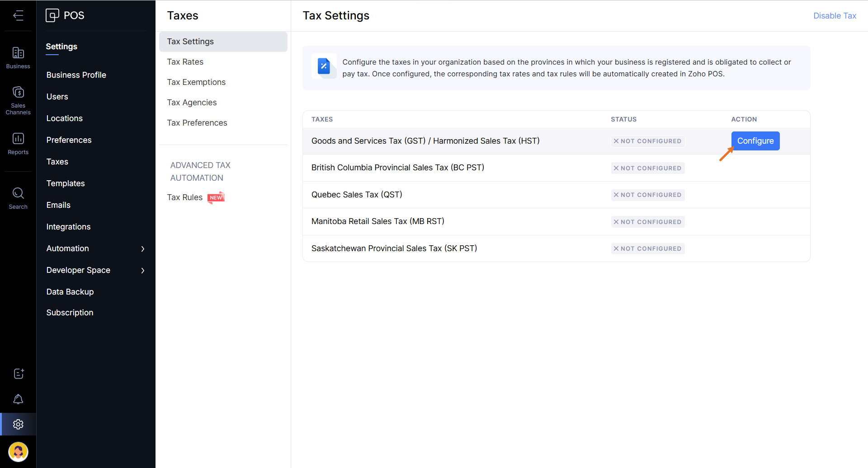Open the Tax Rules page
Image resolution: width=868 pixels, height=468 pixels.
pos(184,197)
